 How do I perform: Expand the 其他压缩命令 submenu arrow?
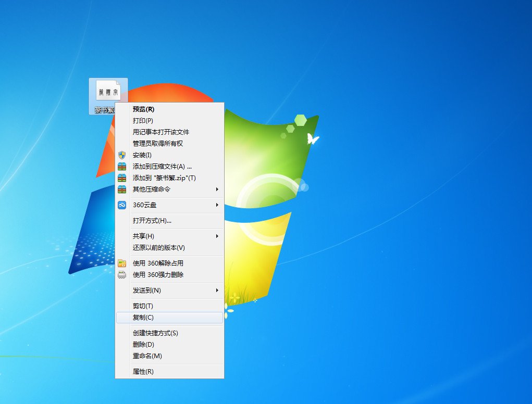tap(218, 190)
